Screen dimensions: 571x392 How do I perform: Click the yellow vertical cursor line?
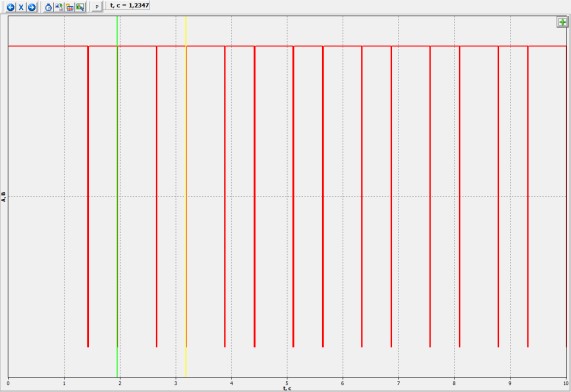point(186,197)
